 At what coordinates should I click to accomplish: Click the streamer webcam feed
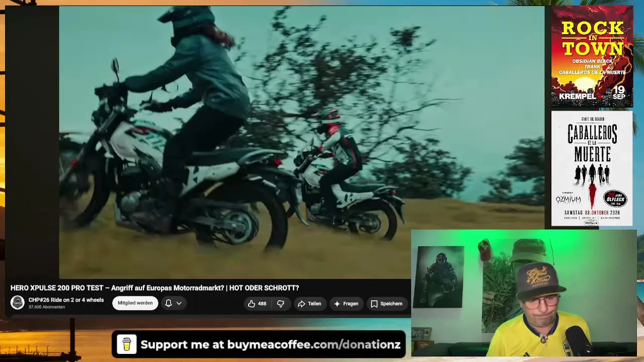tap(524, 293)
